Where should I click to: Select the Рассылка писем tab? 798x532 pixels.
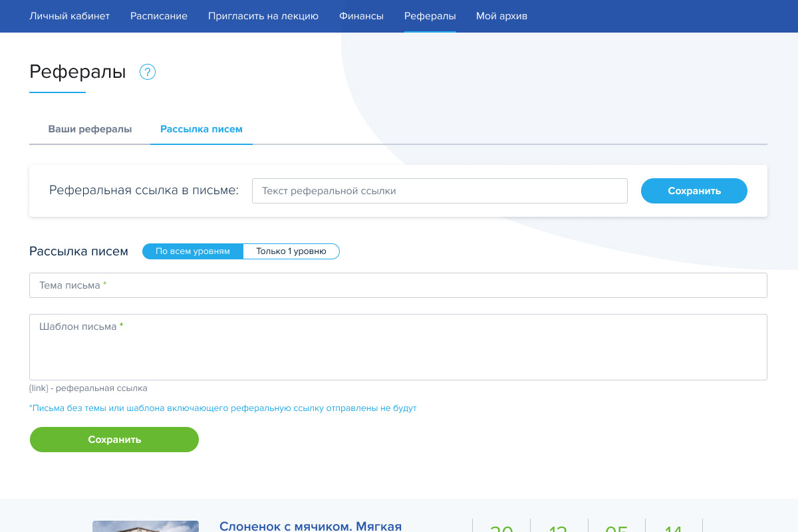tap(201, 129)
